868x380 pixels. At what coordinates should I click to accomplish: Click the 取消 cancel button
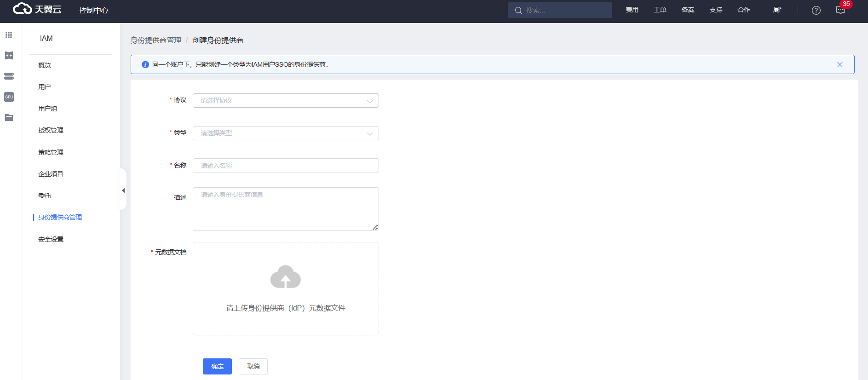click(x=253, y=366)
